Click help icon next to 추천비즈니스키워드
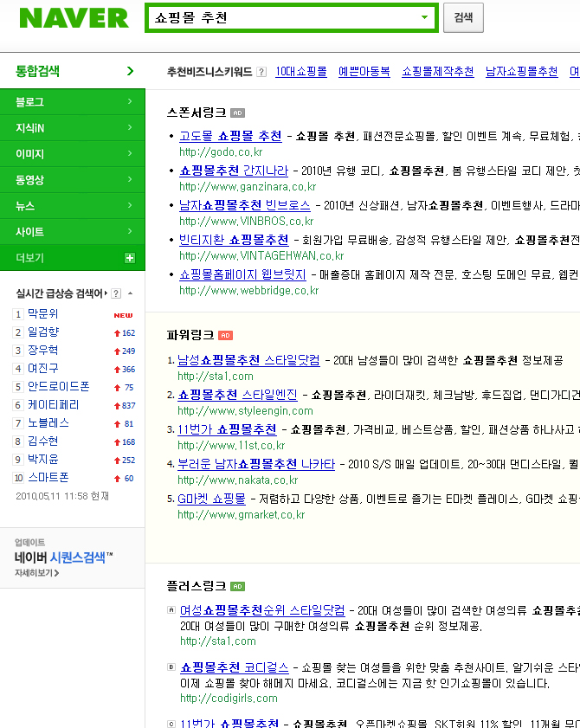The width and height of the screenshot is (580, 728). point(261,72)
